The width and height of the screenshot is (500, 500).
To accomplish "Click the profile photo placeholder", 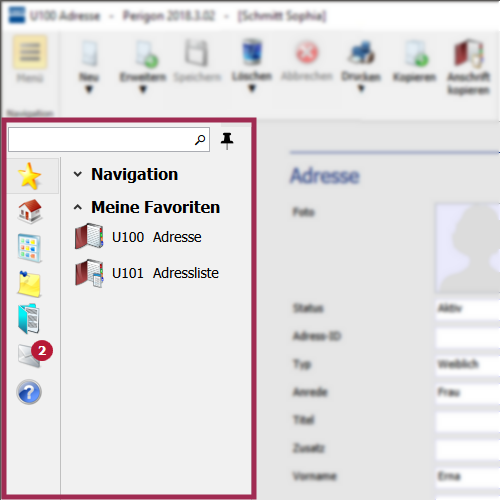I will [x=467, y=248].
